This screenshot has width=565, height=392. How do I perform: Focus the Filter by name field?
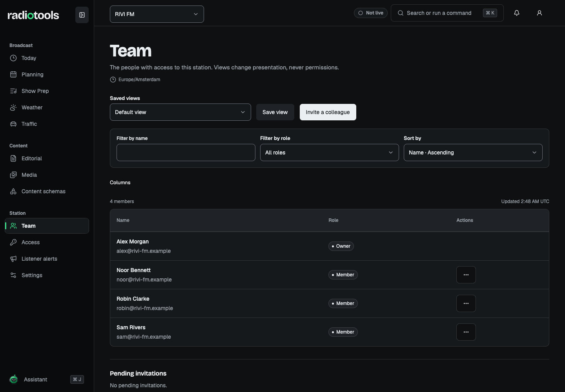tap(186, 152)
